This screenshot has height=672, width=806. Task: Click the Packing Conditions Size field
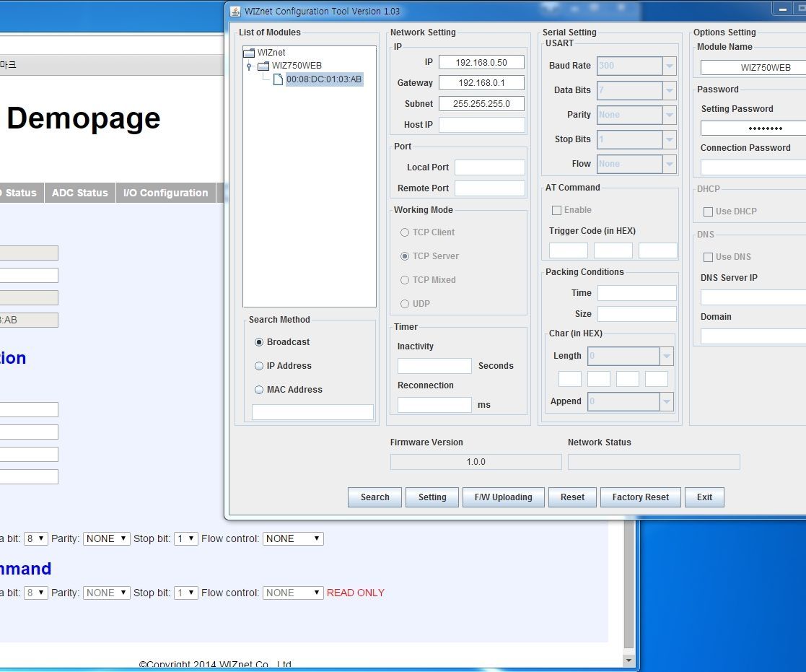click(x=637, y=314)
